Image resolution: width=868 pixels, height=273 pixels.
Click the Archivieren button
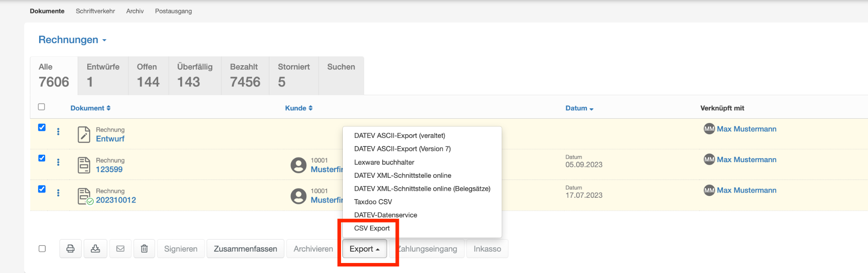[x=313, y=249]
